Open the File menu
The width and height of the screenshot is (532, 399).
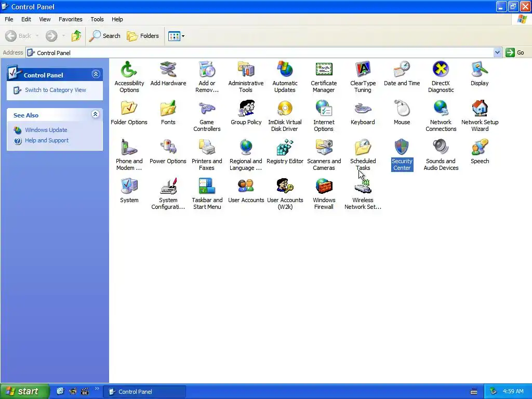click(x=9, y=19)
